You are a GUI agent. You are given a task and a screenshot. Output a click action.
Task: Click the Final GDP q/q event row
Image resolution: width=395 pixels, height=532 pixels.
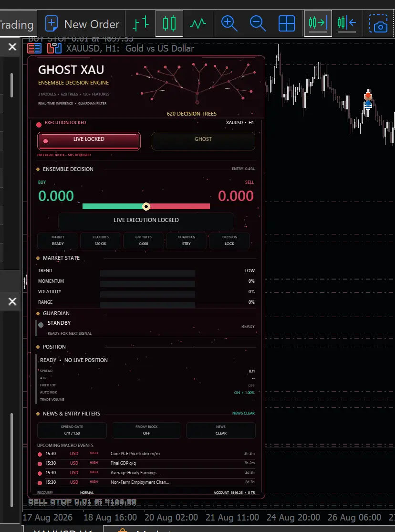(146, 463)
